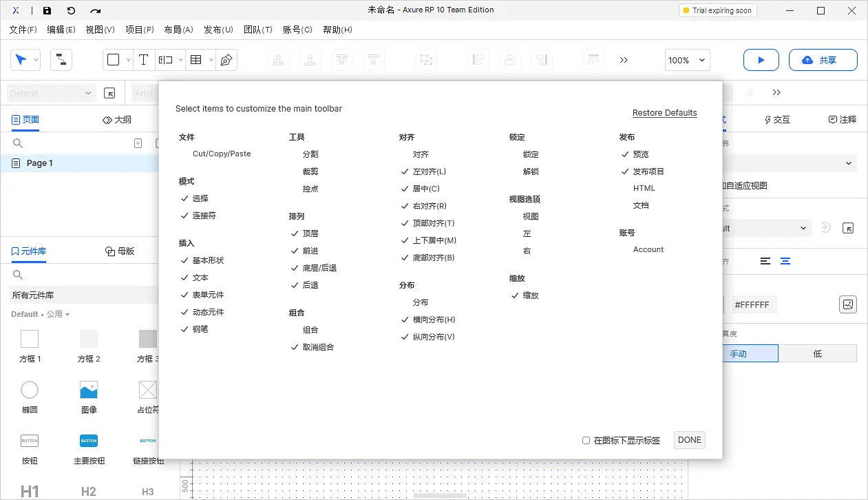Screen dimensions: 868x500
Task: Uncheck 预览 in the 发布 section
Action: tap(640, 154)
